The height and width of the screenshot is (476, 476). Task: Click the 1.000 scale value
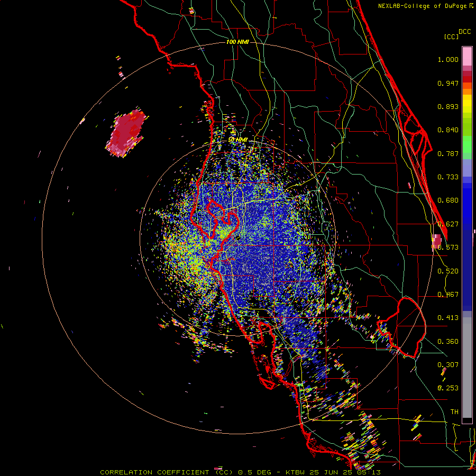coord(448,59)
